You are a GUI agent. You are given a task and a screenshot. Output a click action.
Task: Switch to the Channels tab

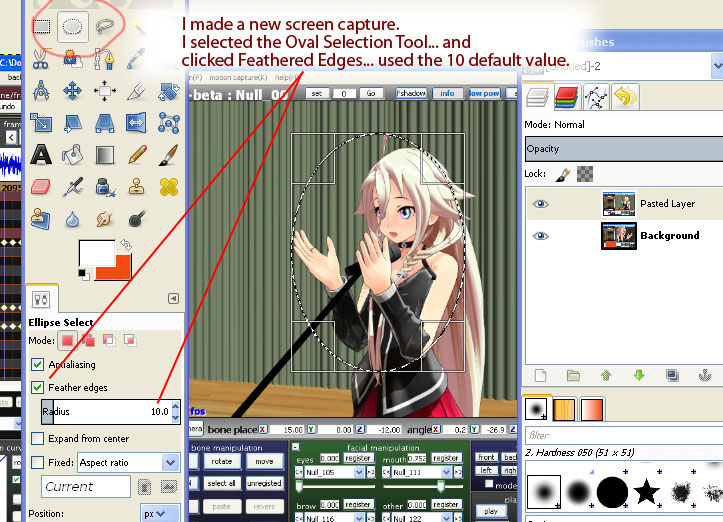pyautogui.click(x=567, y=97)
